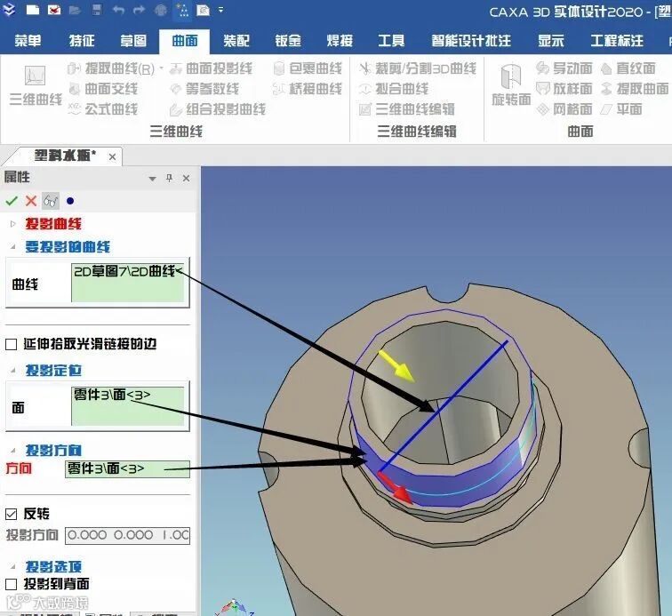Click the redo arrow in quick toolbar
Image resolution: width=672 pixels, height=616 pixels.
coord(140,10)
